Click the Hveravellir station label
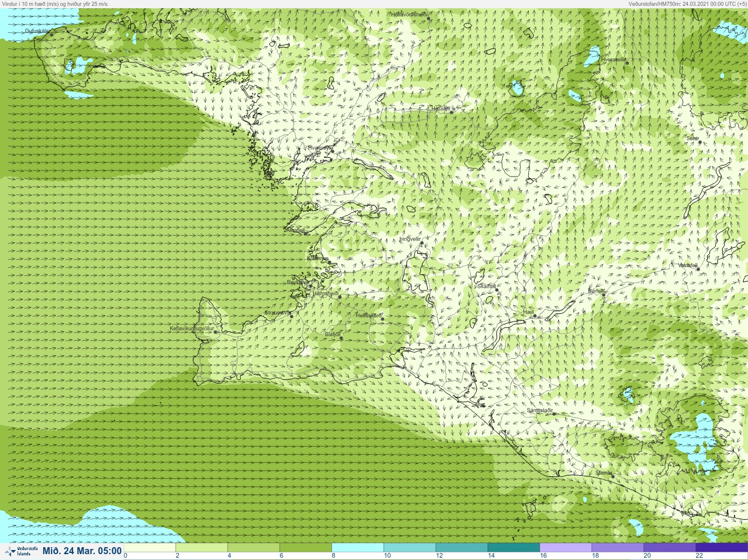 (x=613, y=60)
